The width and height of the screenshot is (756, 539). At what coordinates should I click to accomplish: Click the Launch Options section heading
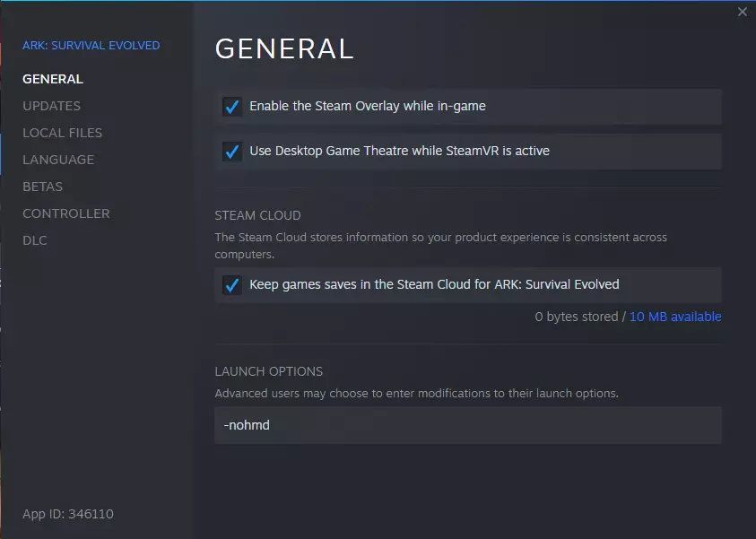click(x=268, y=371)
